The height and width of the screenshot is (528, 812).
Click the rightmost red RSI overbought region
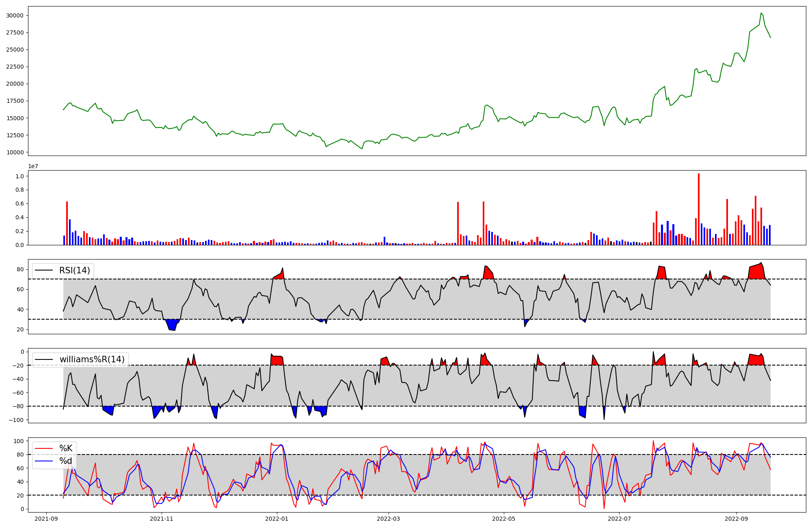756,272
